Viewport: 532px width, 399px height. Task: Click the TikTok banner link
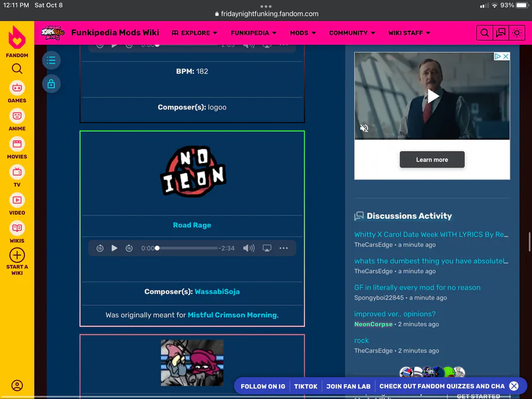coord(306,386)
